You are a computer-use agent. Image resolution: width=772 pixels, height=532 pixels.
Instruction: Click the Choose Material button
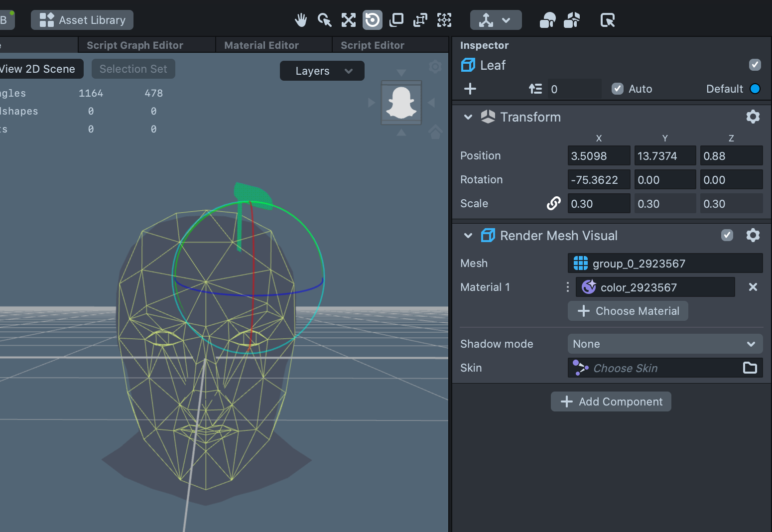point(628,311)
